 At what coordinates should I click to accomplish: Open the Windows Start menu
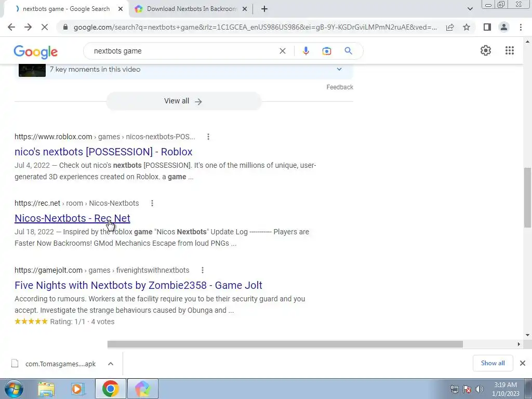14,389
